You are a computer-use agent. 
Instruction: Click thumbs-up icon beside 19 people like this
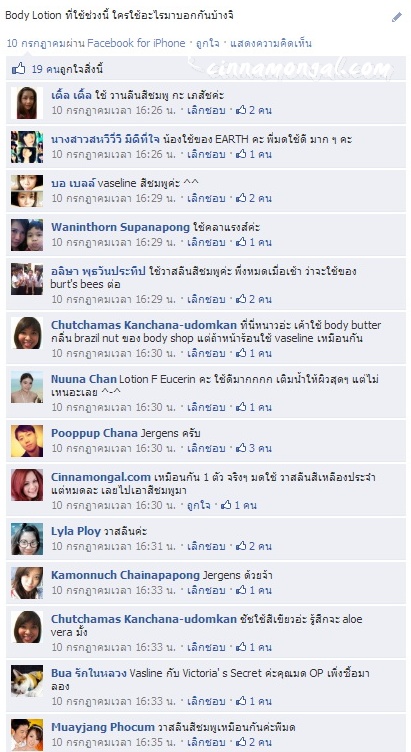coord(19,69)
